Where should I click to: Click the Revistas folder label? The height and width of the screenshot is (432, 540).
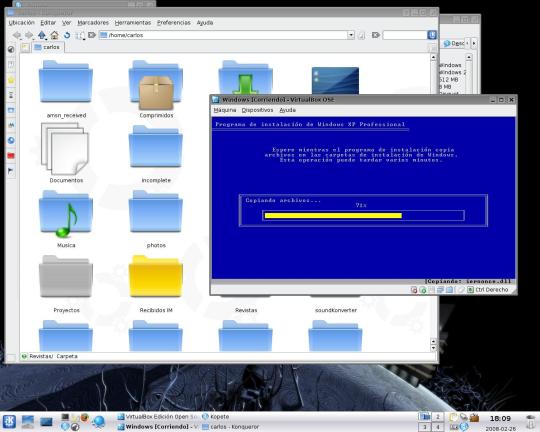[x=246, y=310]
